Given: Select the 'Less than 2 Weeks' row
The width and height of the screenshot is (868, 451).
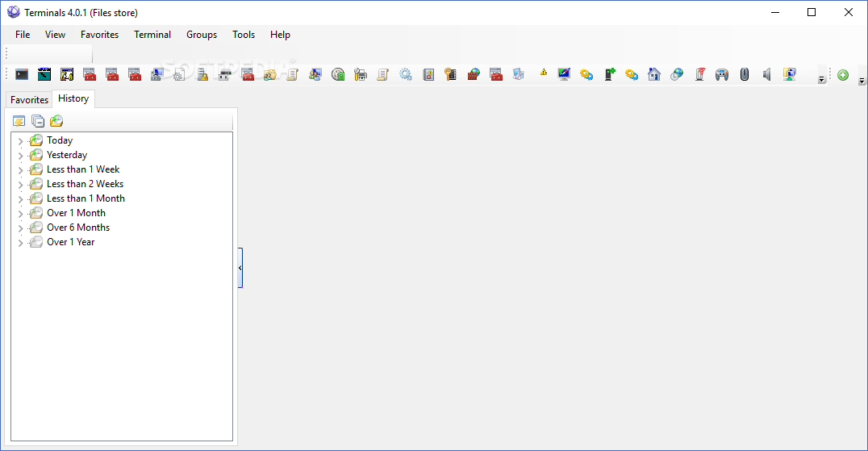Looking at the screenshot, I should click(86, 184).
